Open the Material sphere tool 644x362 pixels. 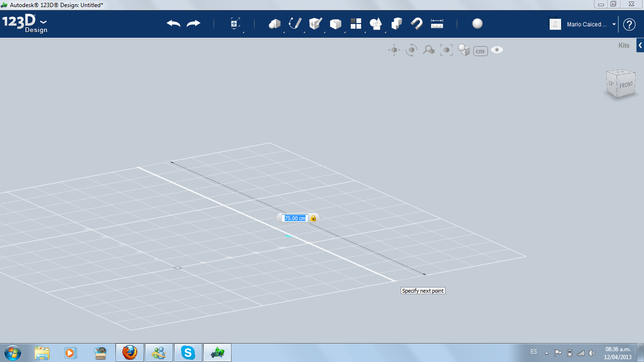click(478, 24)
